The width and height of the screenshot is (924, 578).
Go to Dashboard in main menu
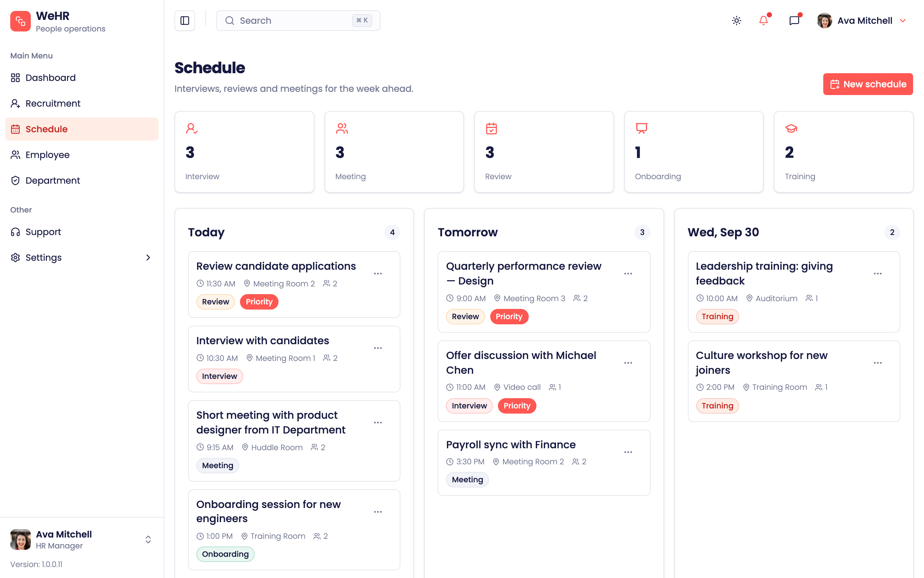click(x=82, y=78)
